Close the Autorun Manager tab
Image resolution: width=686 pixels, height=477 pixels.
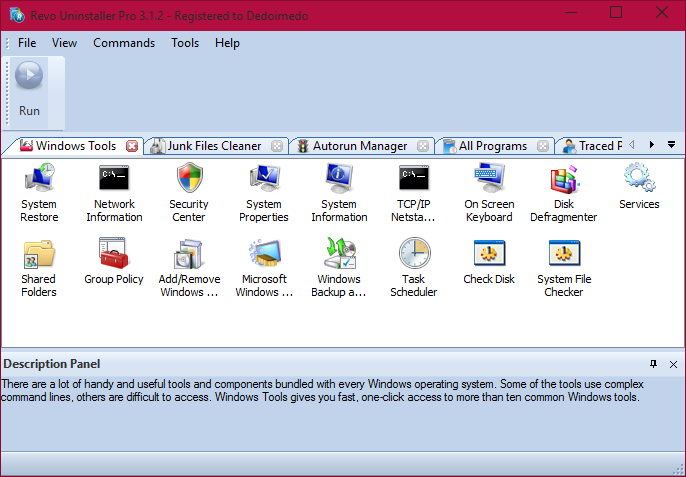coord(423,146)
